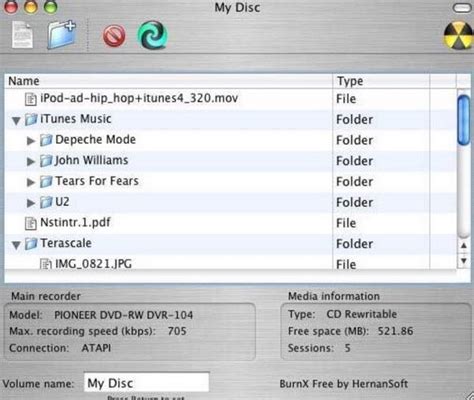Click the add folder toolbar icon
Viewport: 474px width, 400px height.
coord(62,35)
